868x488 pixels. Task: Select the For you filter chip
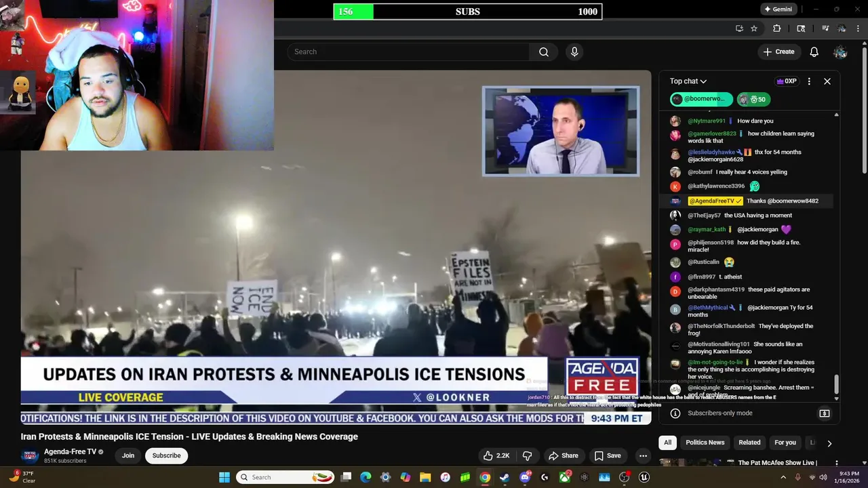click(x=785, y=443)
